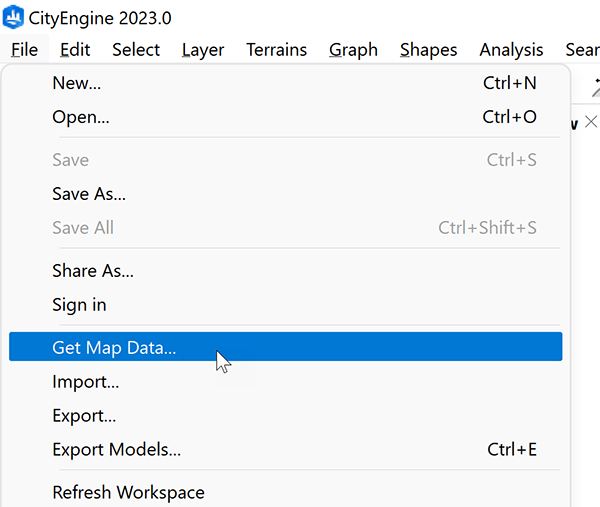Choose Import... from the File menu
The height and width of the screenshot is (507, 600).
[x=86, y=382]
